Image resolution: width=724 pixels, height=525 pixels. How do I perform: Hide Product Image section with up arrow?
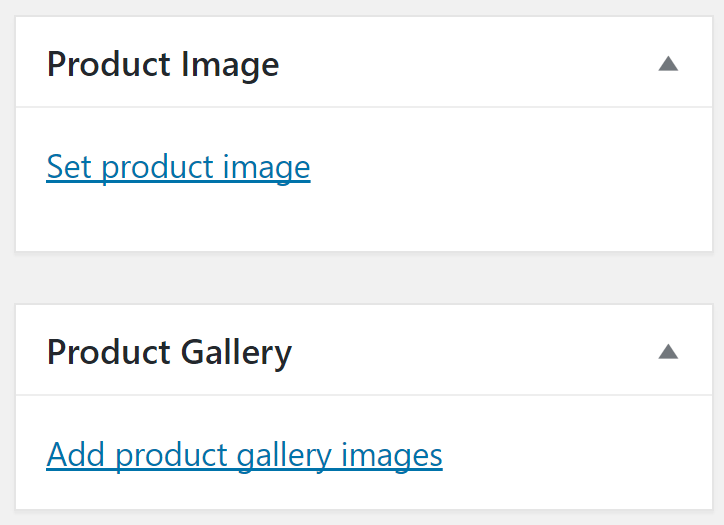pyautogui.click(x=668, y=64)
